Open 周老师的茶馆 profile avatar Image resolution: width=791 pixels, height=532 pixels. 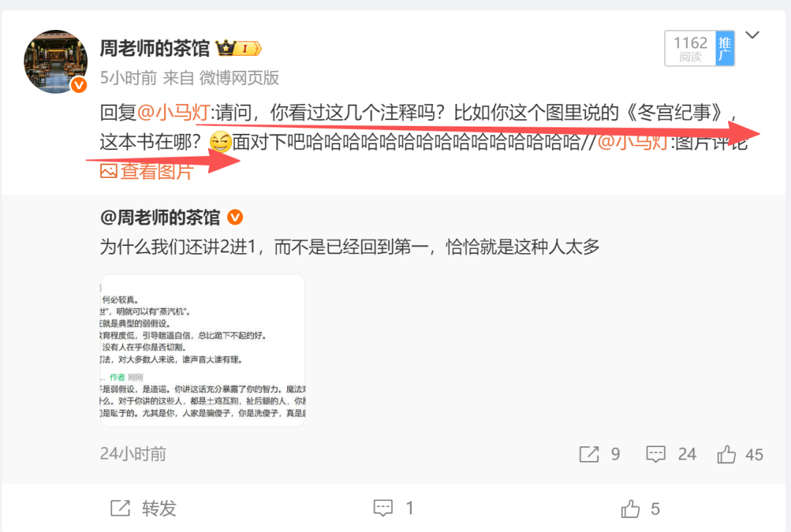56,61
